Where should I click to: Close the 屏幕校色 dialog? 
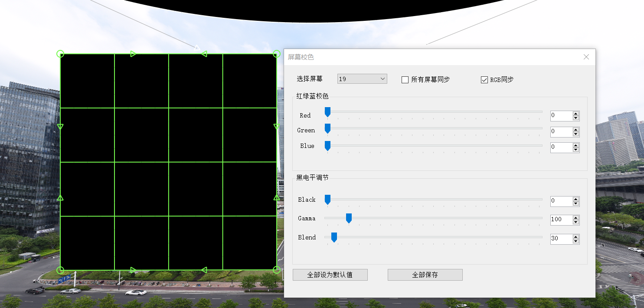coord(586,57)
